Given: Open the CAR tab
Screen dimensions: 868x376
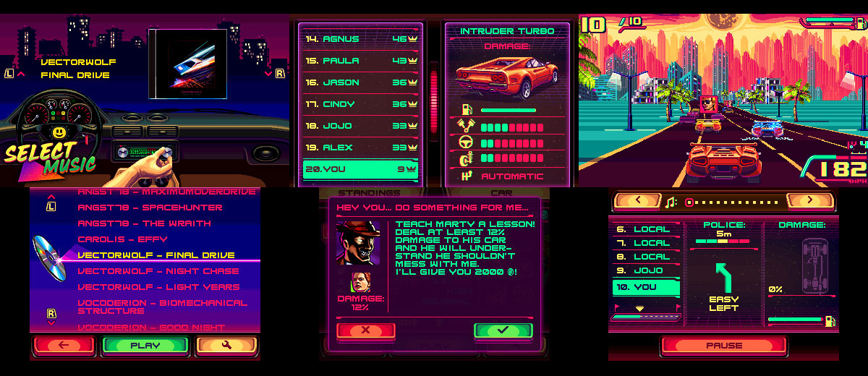Looking at the screenshot, I should [501, 193].
